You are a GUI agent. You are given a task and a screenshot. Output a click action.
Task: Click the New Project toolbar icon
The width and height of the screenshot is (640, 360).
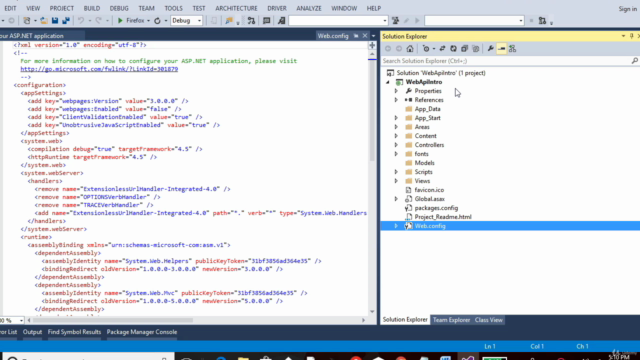(x=27, y=20)
